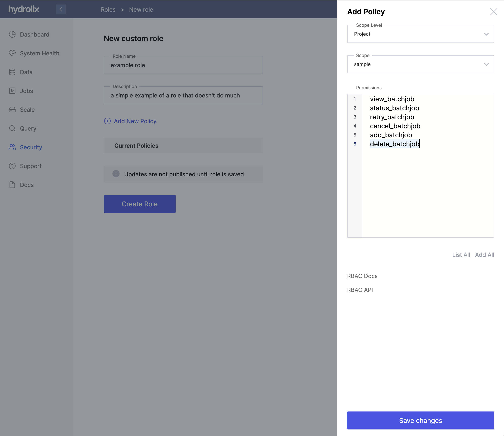The height and width of the screenshot is (436, 504).
Task: Select the System Health icon
Action: [x=12, y=53]
